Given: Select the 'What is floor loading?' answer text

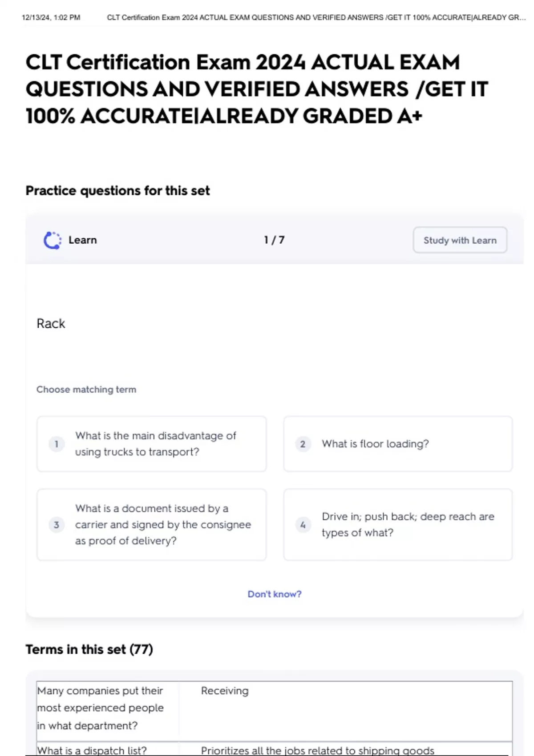Looking at the screenshot, I should point(375,444).
